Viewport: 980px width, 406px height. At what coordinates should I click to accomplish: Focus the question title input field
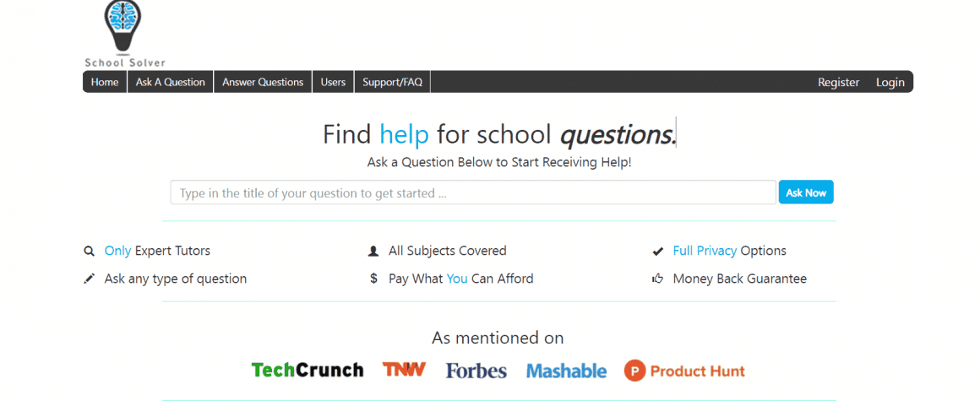[x=473, y=192]
